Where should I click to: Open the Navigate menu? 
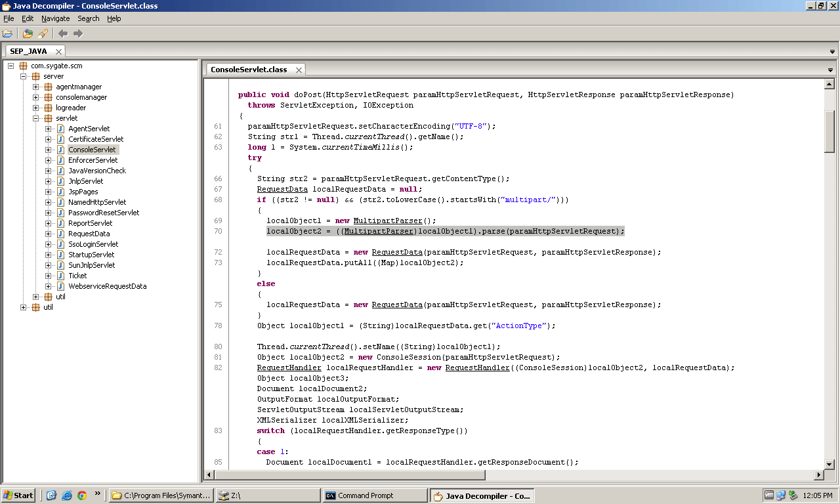(x=55, y=18)
